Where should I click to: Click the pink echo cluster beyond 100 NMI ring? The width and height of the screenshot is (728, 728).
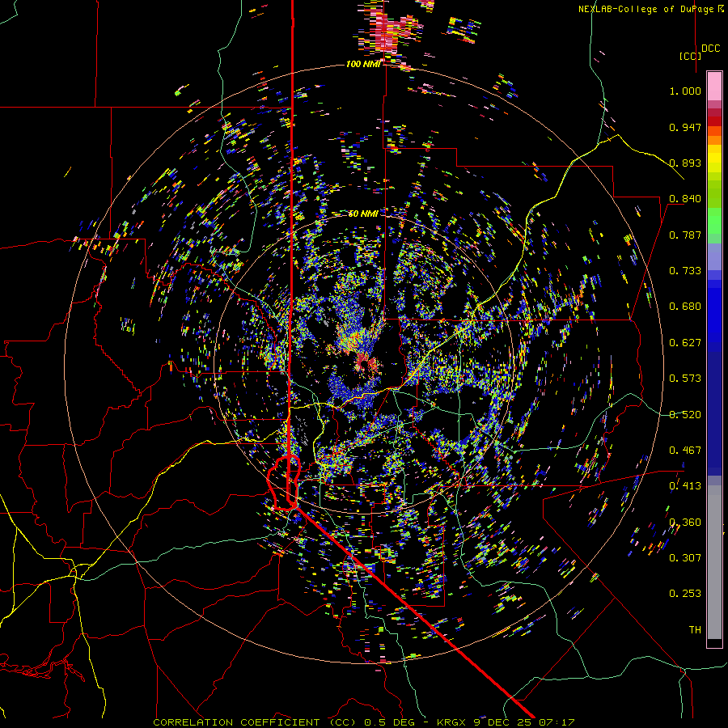click(x=389, y=32)
